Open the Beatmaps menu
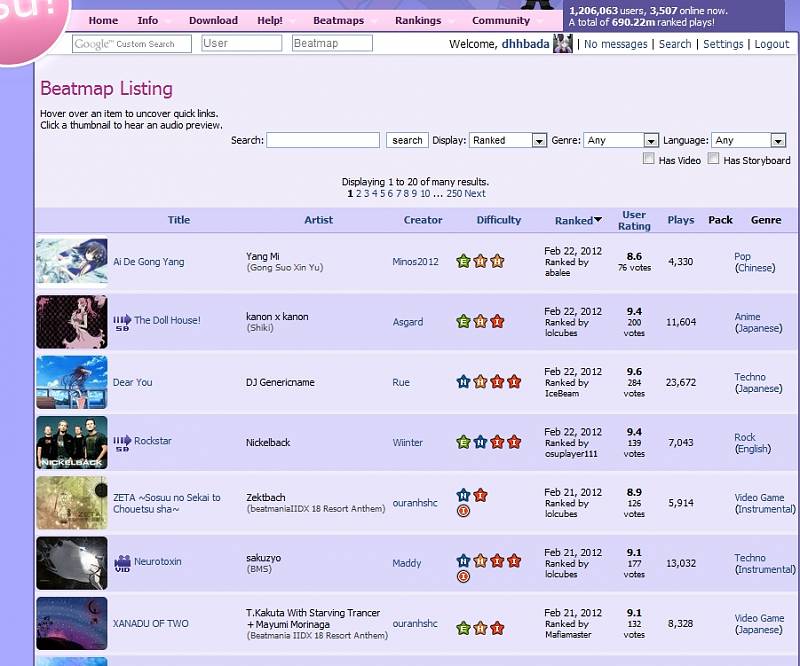This screenshot has width=800, height=666. [x=338, y=20]
